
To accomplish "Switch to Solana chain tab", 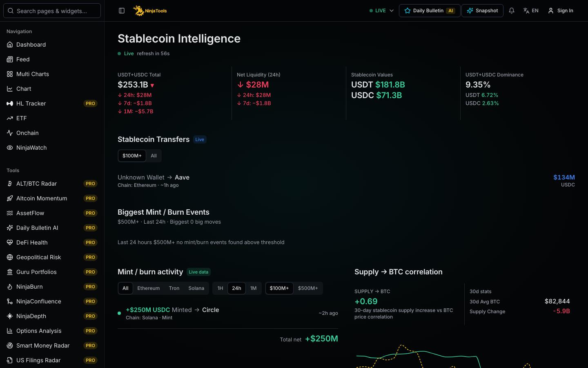I will [x=196, y=288].
